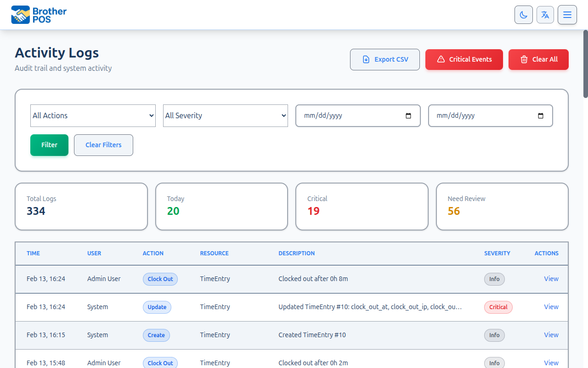Click the warning triangle icon on Critical Events
This screenshot has width=588, height=368.
(441, 59)
